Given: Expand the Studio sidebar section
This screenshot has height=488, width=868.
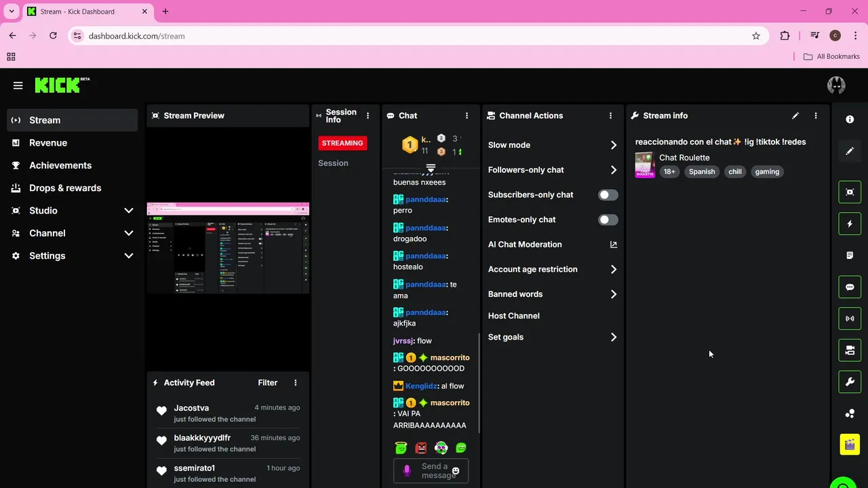Looking at the screenshot, I should coord(129,211).
